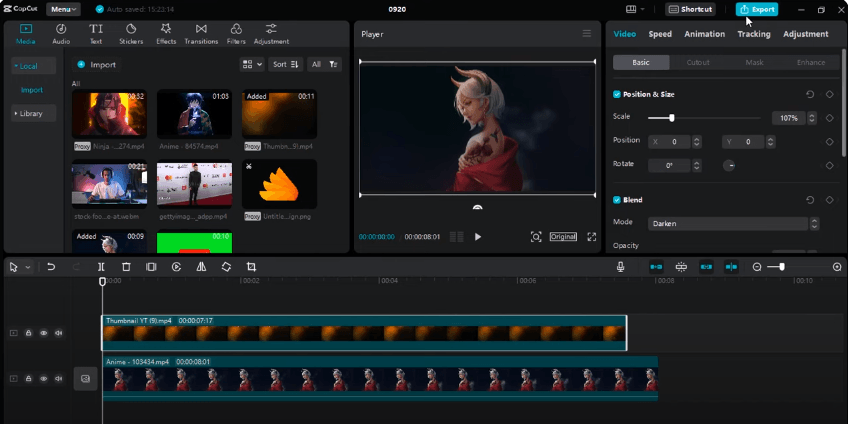Viewport: 848px width, 424px height.
Task: Toggle auto snapping icon
Action: click(x=681, y=267)
